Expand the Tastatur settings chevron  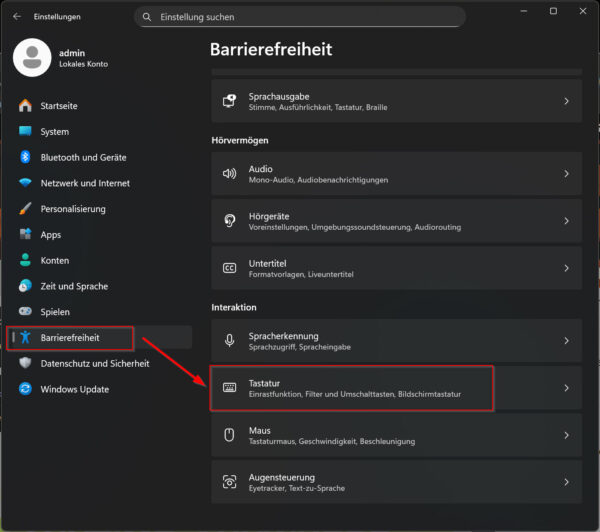click(566, 388)
